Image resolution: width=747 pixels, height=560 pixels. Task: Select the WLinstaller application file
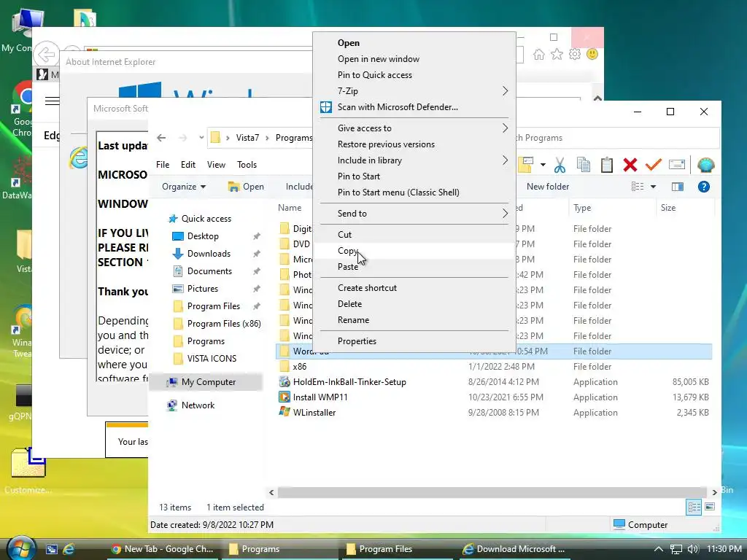point(314,413)
